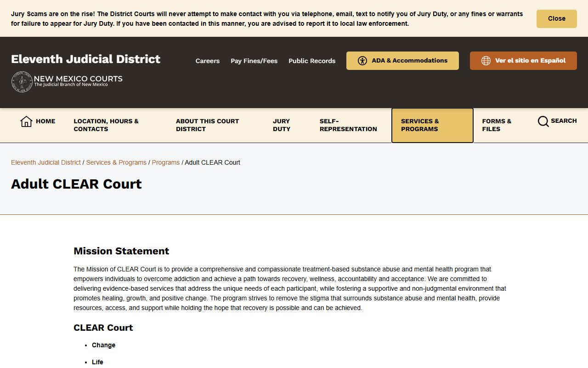Click the home icon in navigation
The height and width of the screenshot is (368, 588).
(x=26, y=121)
